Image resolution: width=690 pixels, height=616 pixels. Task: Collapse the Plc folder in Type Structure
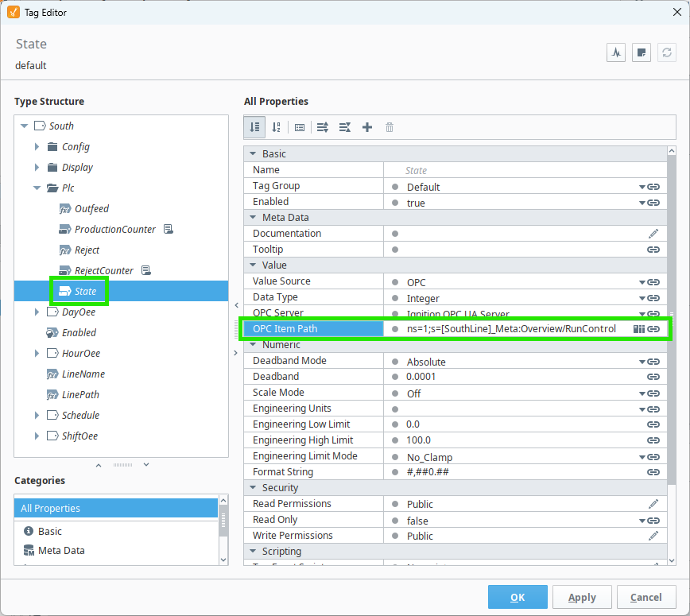37,188
